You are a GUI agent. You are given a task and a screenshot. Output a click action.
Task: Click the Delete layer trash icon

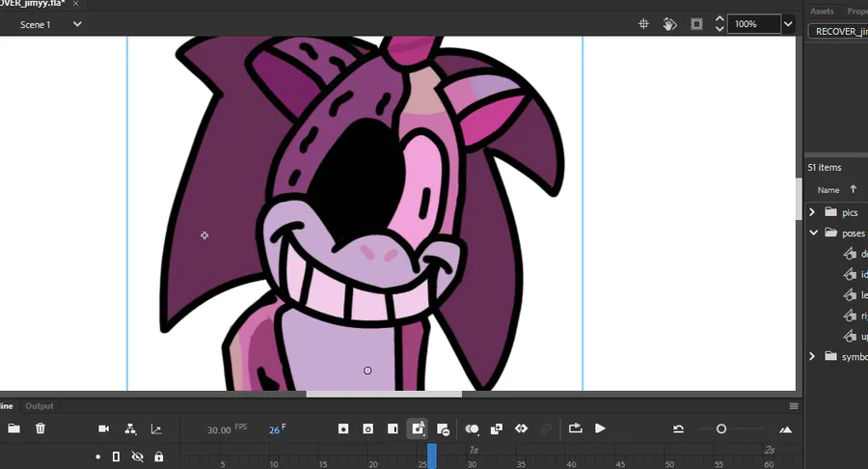point(41,428)
